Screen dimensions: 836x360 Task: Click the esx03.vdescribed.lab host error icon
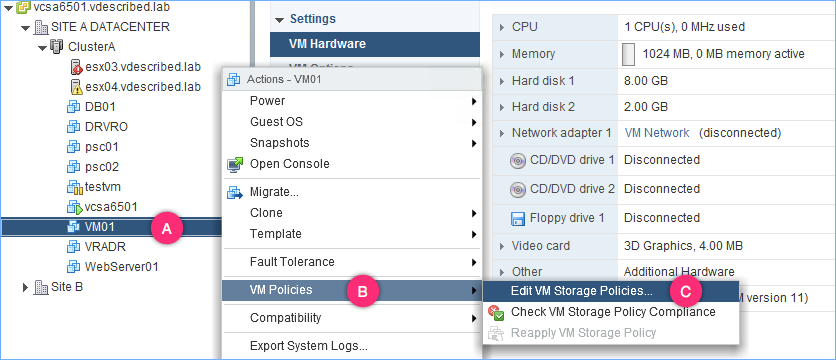tap(77, 67)
